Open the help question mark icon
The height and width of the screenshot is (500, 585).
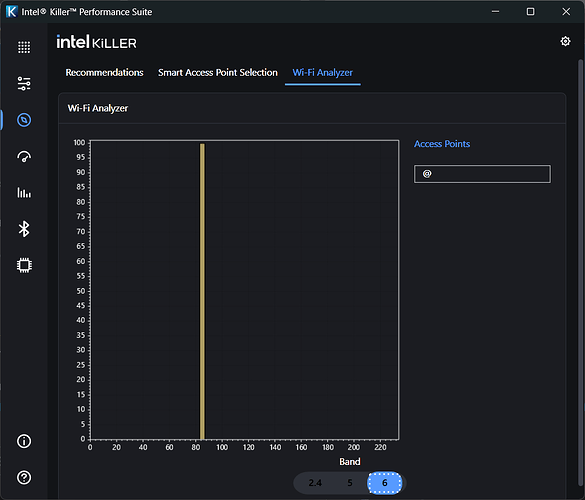[24, 477]
